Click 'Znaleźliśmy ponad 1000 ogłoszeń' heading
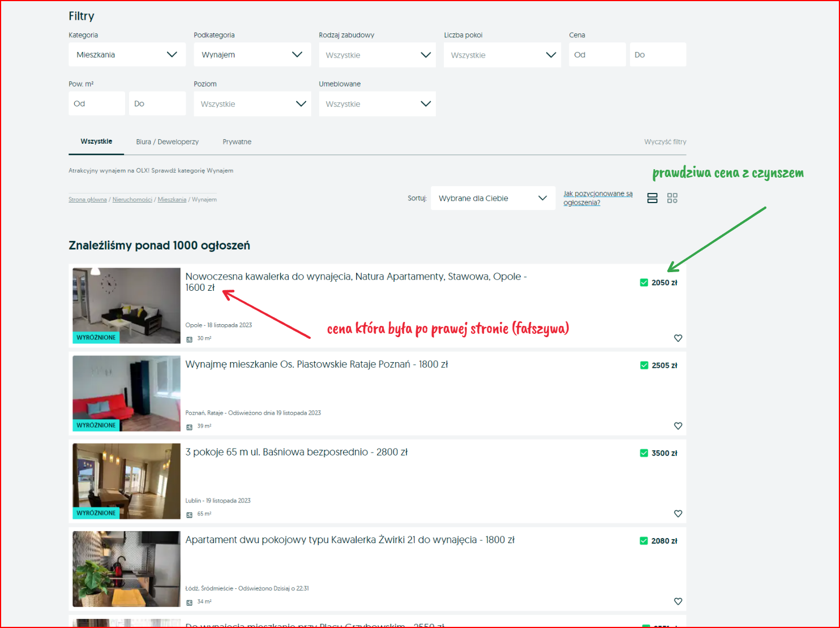This screenshot has width=840, height=628. pyautogui.click(x=159, y=246)
